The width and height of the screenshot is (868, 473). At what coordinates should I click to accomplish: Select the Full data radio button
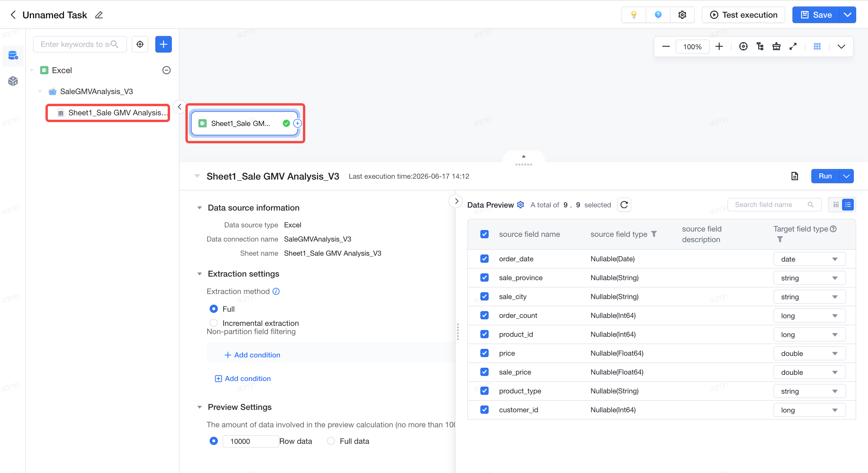[331, 441]
